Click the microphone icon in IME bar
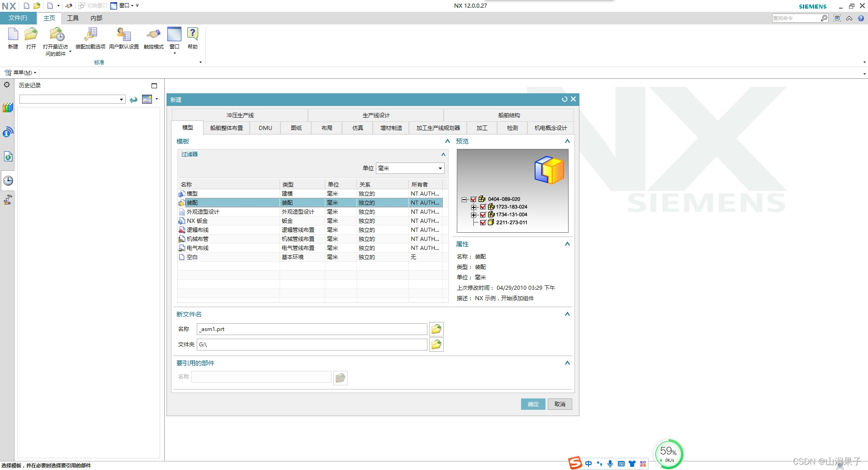 click(610, 463)
